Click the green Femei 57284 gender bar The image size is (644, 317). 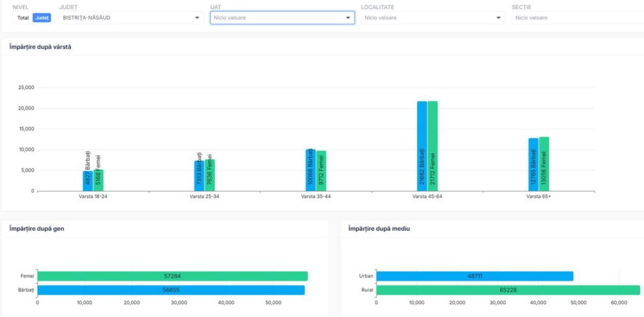coord(172,276)
